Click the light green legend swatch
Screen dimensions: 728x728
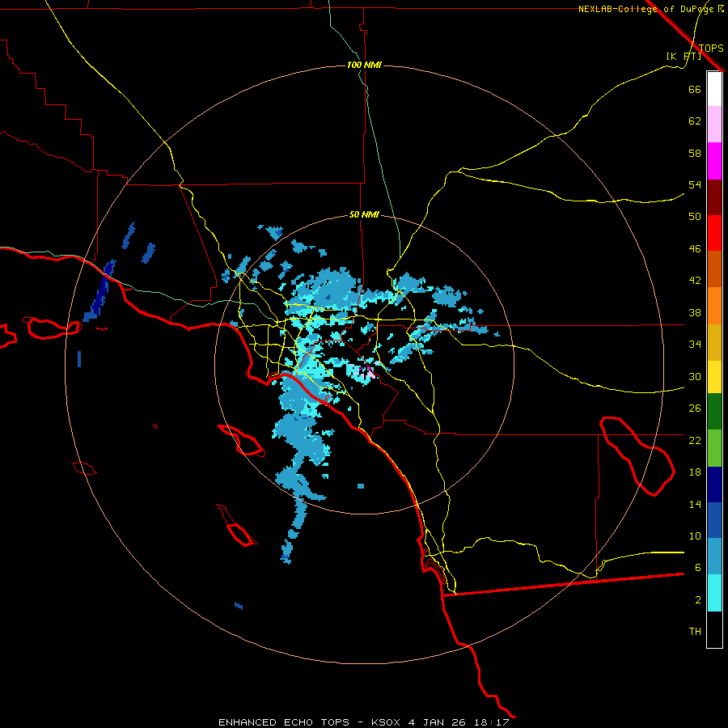[714, 448]
